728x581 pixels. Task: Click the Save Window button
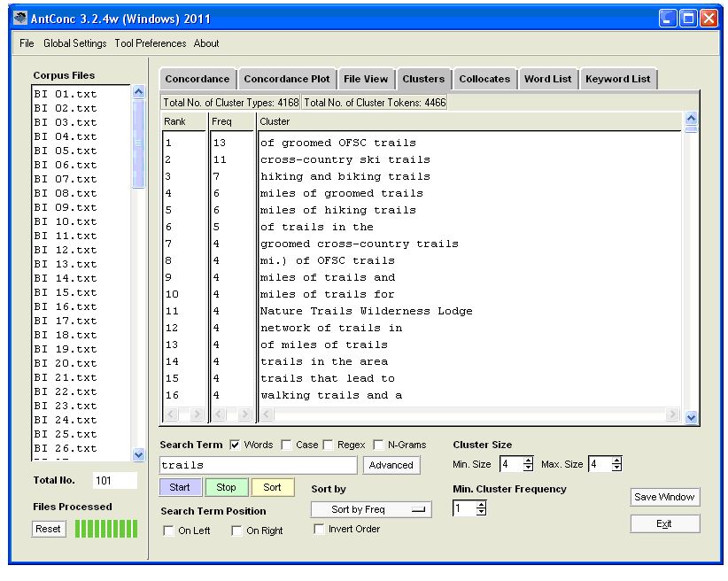click(664, 497)
